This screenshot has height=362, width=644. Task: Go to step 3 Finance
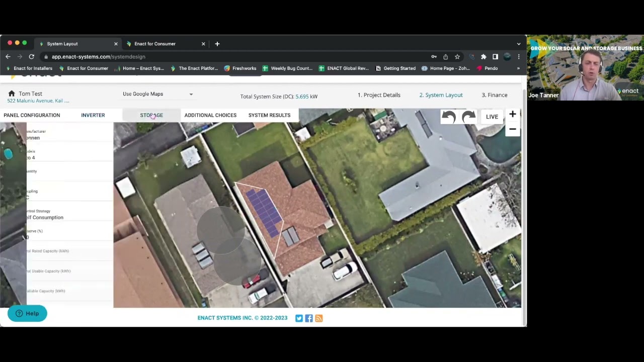[x=495, y=95]
